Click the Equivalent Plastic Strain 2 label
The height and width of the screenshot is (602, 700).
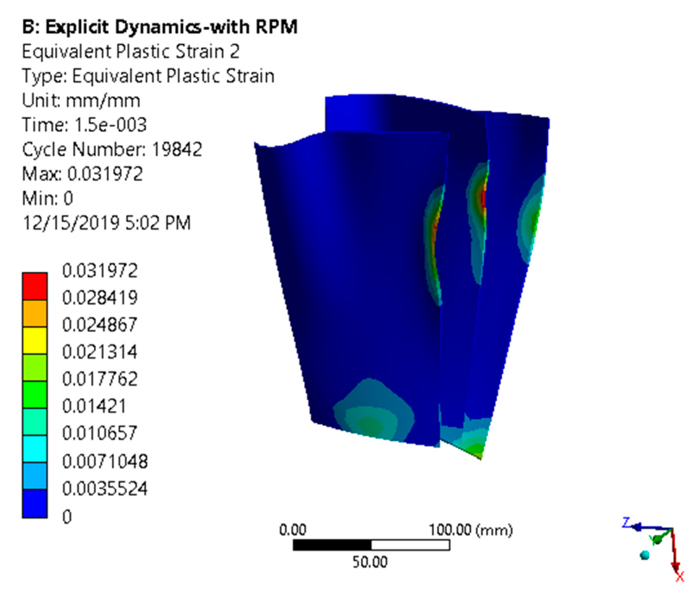click(131, 51)
